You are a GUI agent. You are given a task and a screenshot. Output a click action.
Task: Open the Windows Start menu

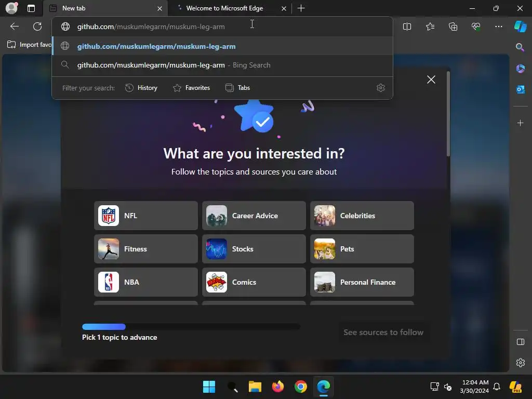click(x=209, y=387)
